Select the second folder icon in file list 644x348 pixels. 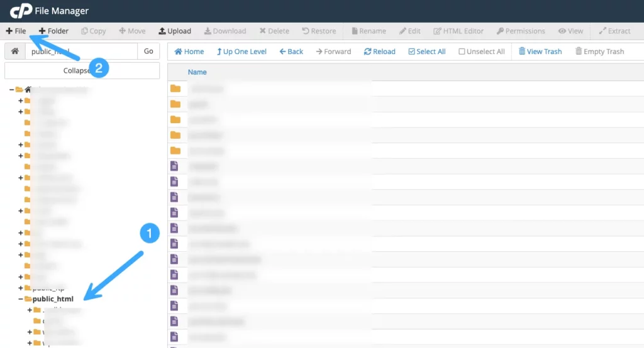(175, 104)
